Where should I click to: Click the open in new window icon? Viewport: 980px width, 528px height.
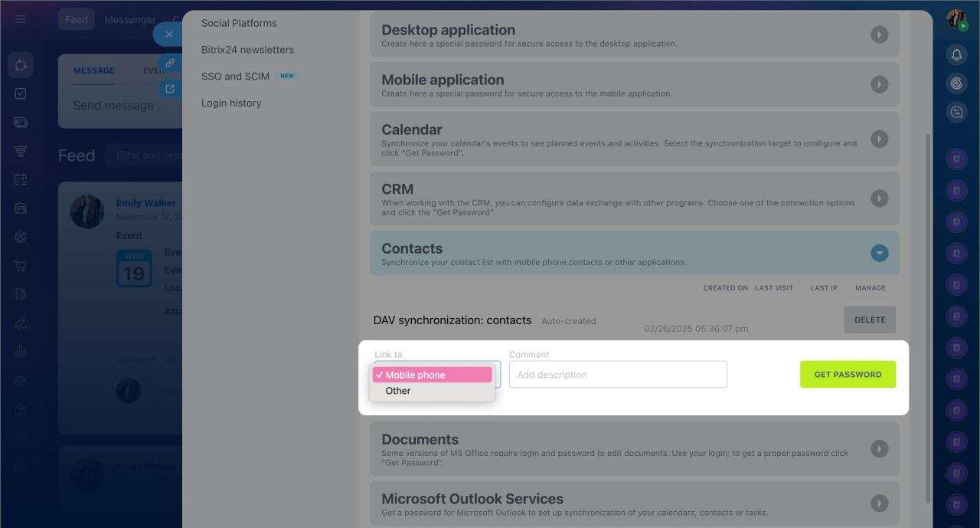click(x=170, y=89)
